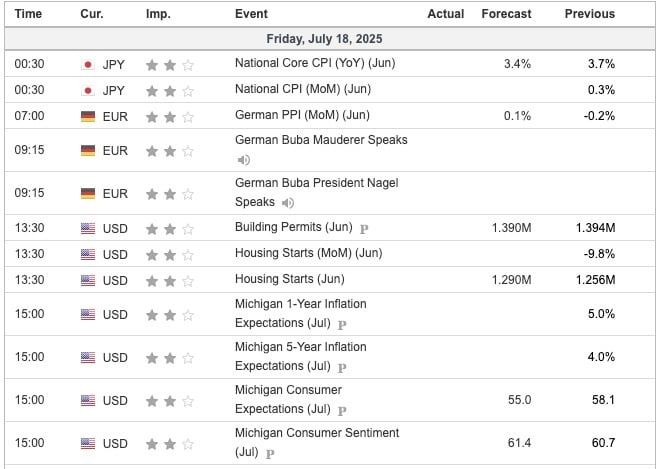This screenshot has height=469, width=658.
Task: Click the P icon after Michigan 5-Year Inflation Expectations
Action: [x=342, y=368]
